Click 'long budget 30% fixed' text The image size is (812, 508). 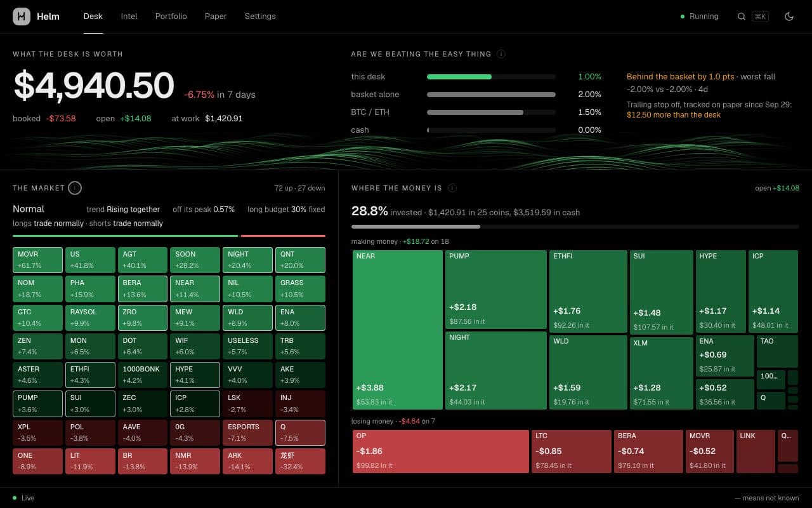click(286, 209)
